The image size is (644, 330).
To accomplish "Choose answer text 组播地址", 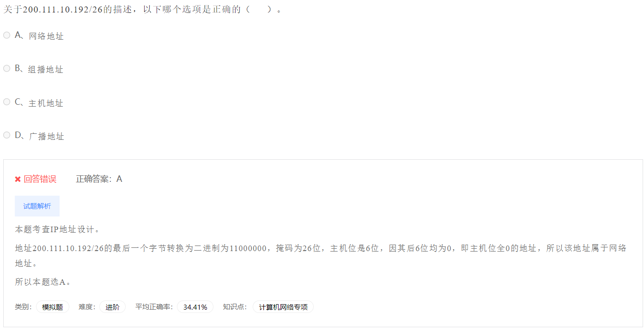I will 46,69.
